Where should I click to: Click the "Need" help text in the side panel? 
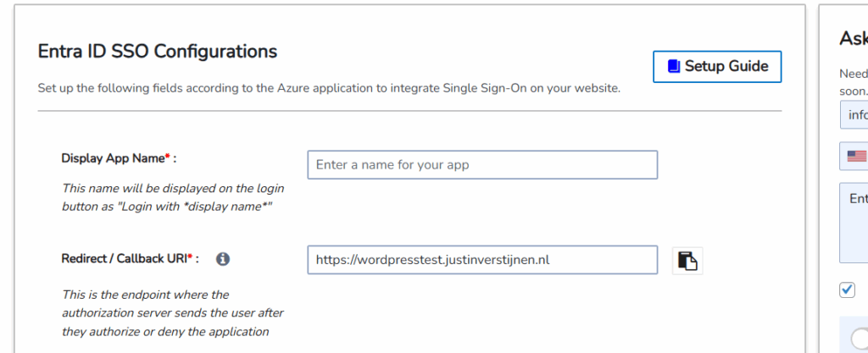coord(853,74)
